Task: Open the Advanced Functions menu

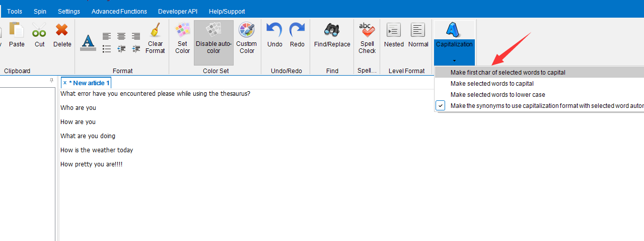Action: point(119,11)
